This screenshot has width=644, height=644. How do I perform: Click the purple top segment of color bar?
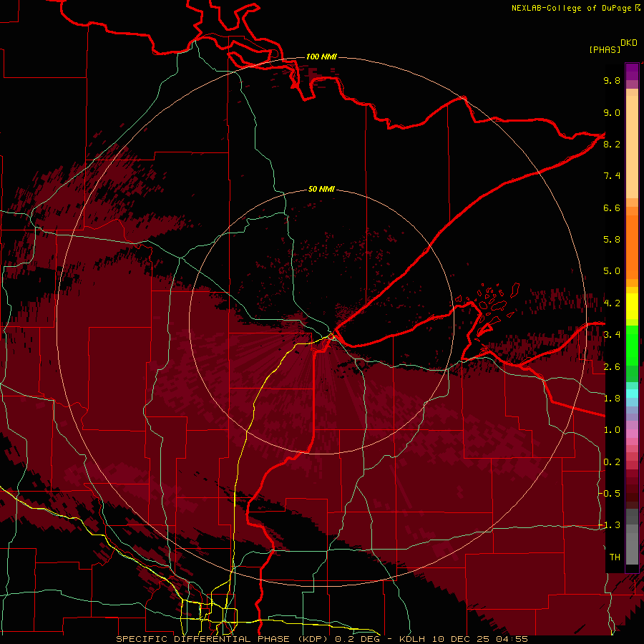(x=632, y=72)
